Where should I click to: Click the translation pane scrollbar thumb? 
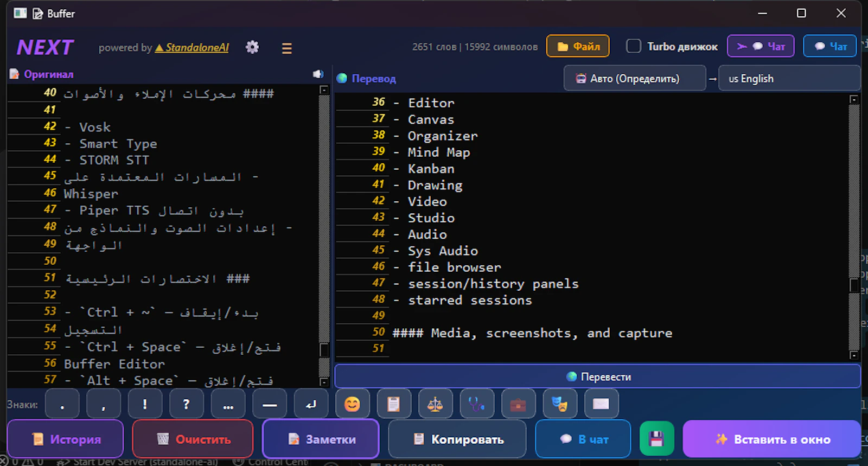pyautogui.click(x=854, y=285)
